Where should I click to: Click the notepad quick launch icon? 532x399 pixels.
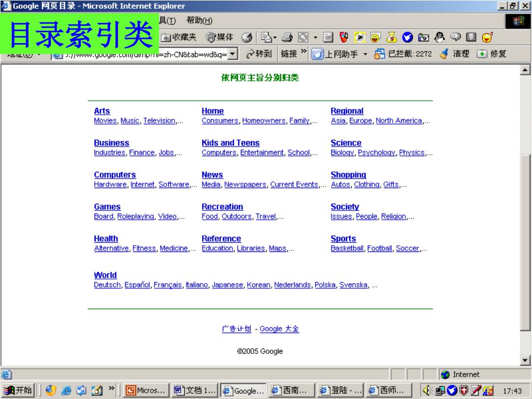pyautogui.click(x=97, y=391)
